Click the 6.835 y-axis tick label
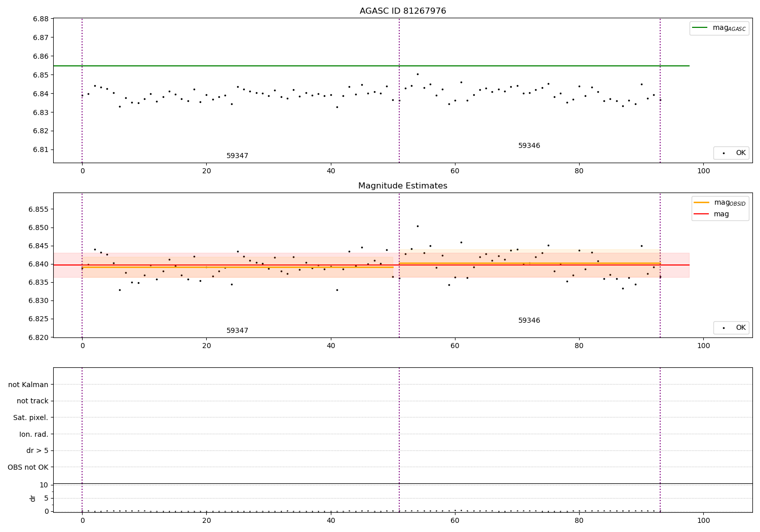 pyautogui.click(x=39, y=282)
